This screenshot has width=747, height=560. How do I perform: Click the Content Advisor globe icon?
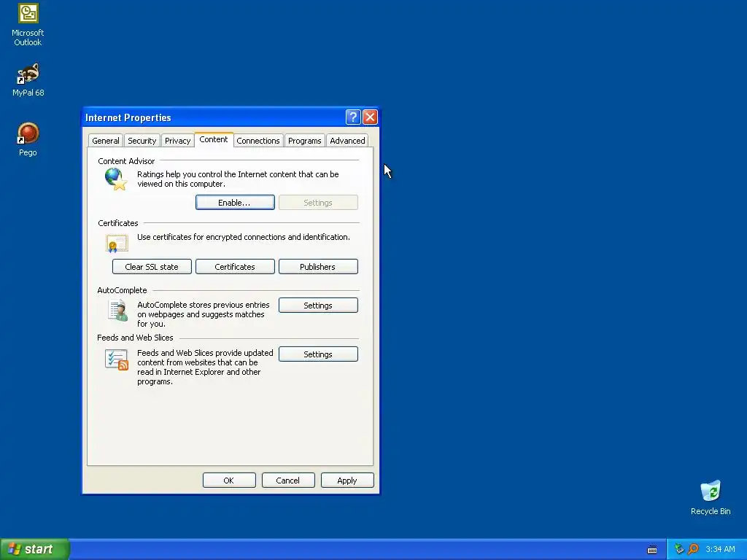pos(116,179)
